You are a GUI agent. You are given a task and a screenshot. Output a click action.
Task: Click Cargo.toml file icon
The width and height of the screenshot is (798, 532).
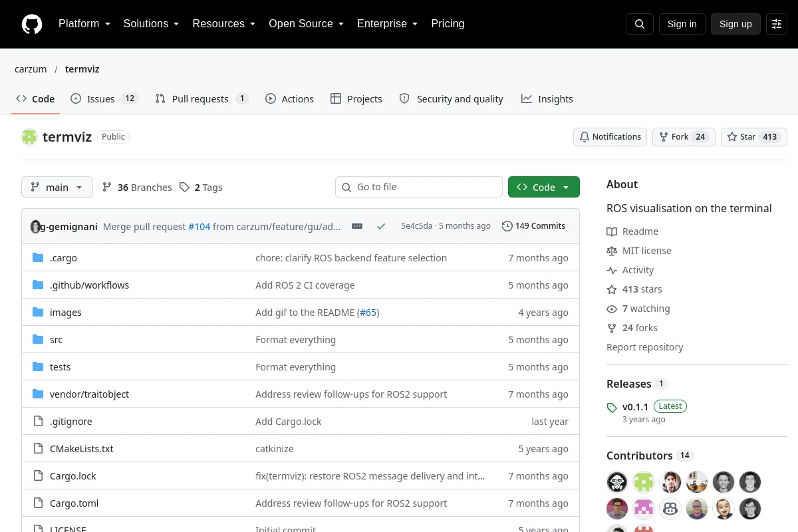[38, 503]
